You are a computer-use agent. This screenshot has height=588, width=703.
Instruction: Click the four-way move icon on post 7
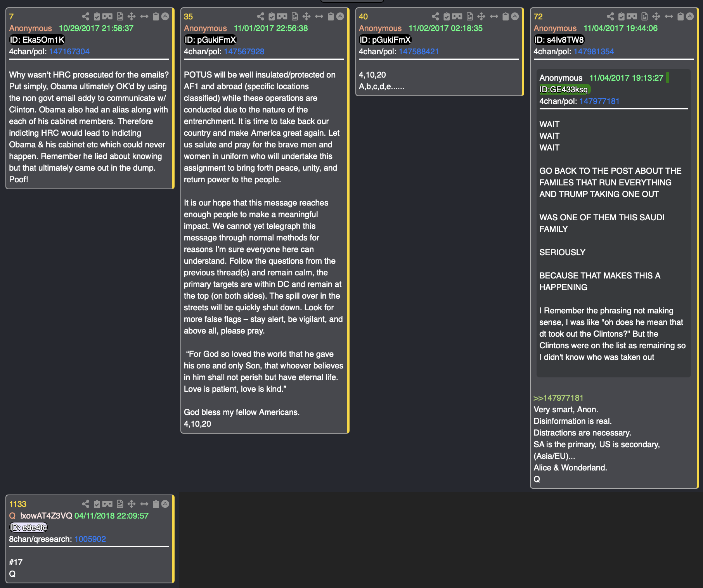coord(132,16)
